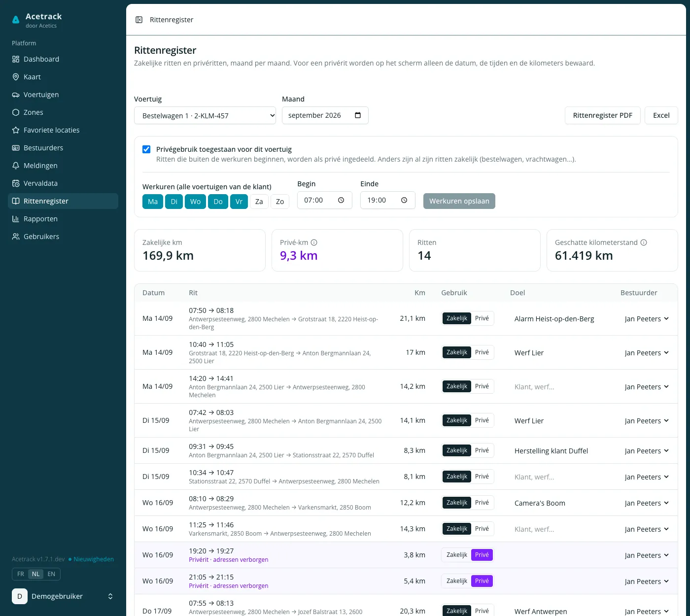Switch language to EN

51,574
